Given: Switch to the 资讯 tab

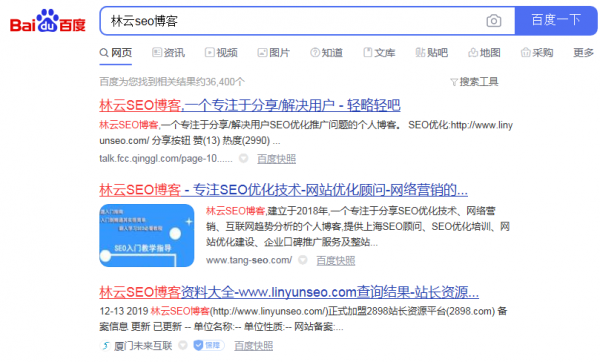Looking at the screenshot, I should [168, 52].
